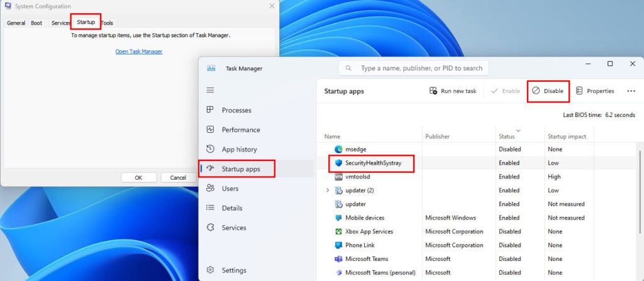This screenshot has width=644, height=281.
Task: Expand the updater (2) group
Action: click(x=327, y=190)
